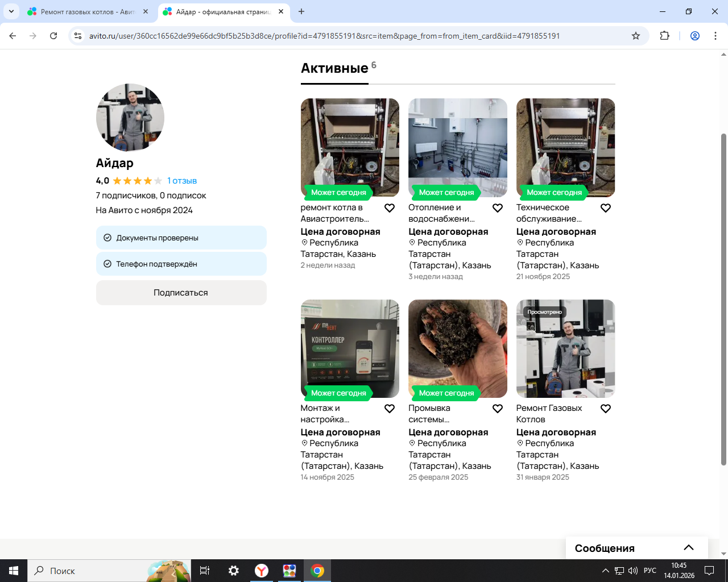
Task: Go forward in browser history
Action: [33, 36]
